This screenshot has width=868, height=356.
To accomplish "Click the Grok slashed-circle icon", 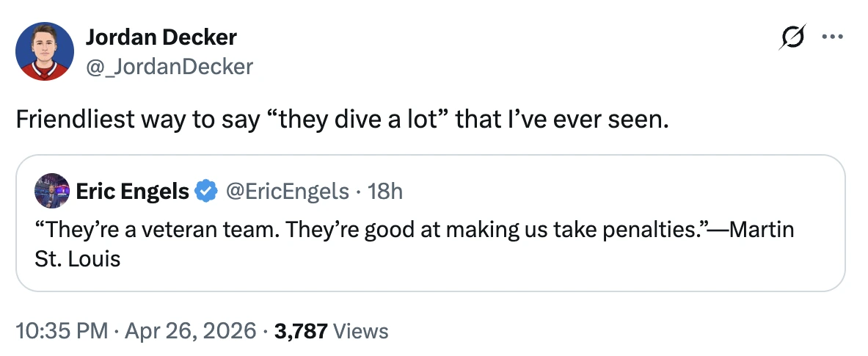I will click(793, 37).
